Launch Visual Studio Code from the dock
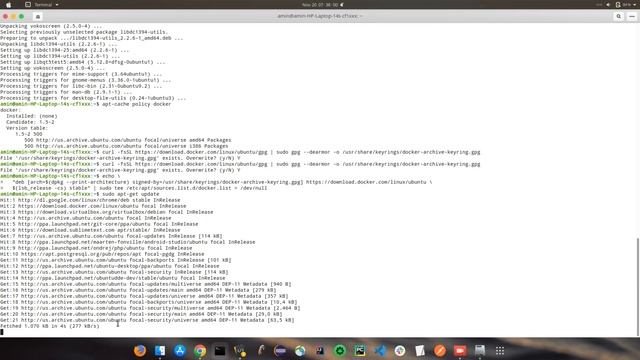This screenshot has width=640, height=360. tap(380, 351)
